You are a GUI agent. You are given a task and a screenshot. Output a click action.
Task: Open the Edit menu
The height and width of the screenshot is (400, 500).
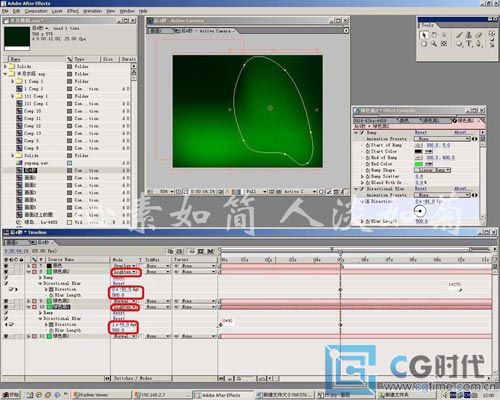click(16, 11)
